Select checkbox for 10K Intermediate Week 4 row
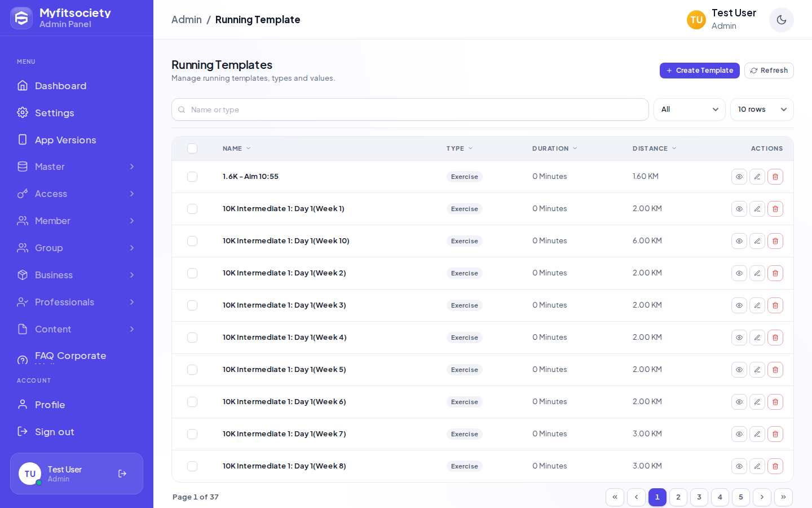This screenshot has height=508, width=812. tap(192, 338)
